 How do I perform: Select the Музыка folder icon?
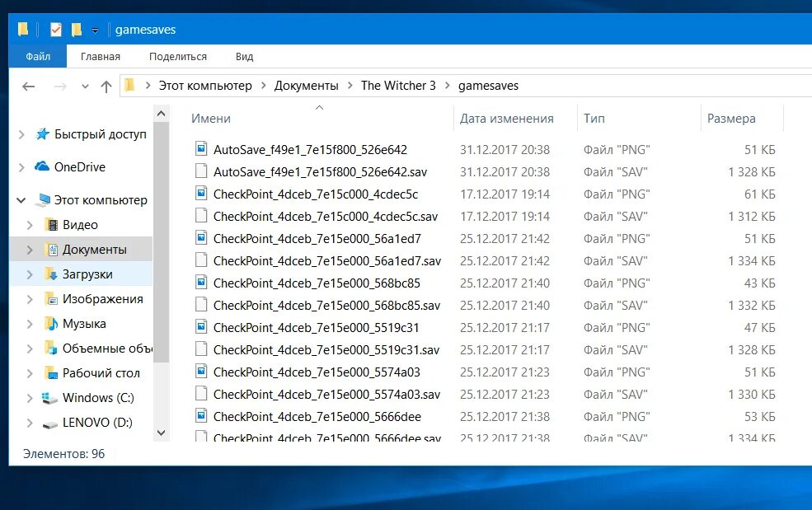51,323
